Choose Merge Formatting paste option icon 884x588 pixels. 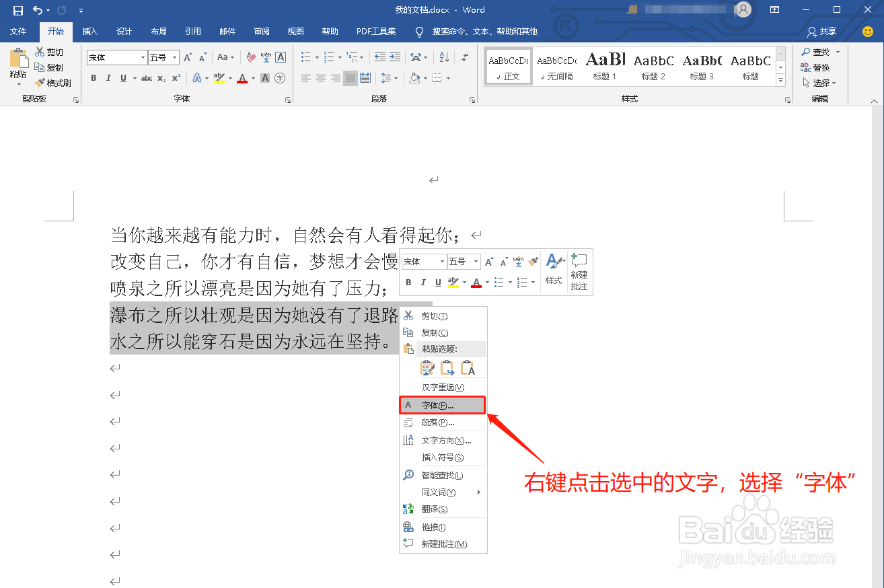pos(447,368)
